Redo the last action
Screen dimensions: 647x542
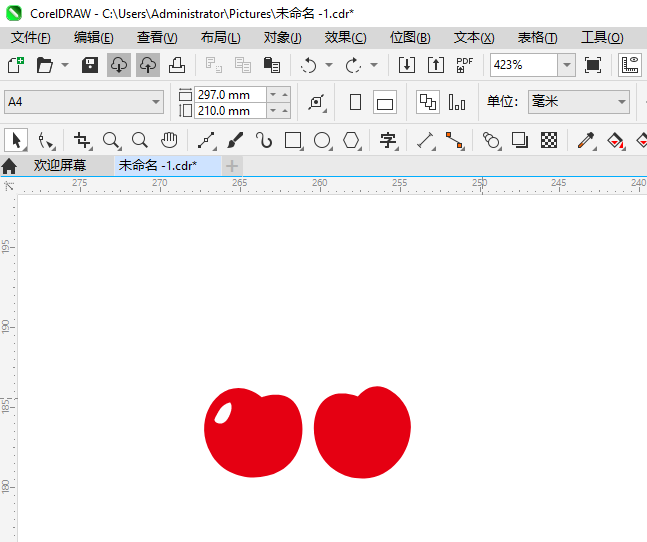click(x=353, y=65)
